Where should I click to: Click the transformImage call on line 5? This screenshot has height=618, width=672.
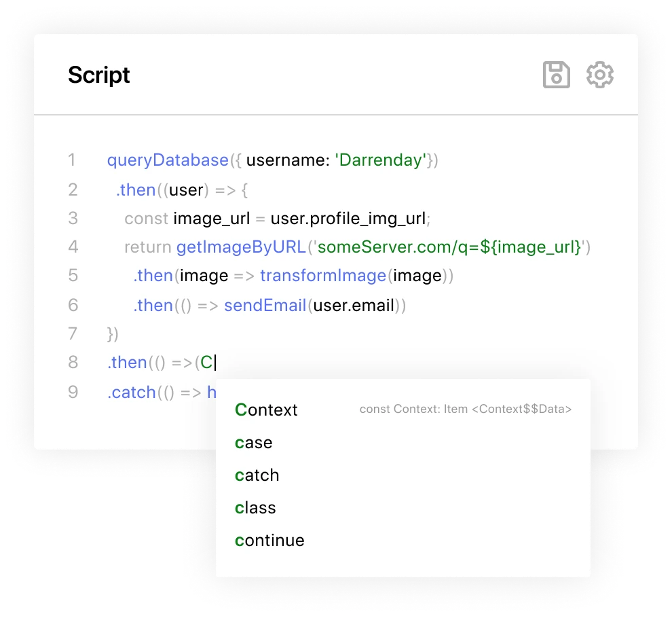tap(324, 276)
